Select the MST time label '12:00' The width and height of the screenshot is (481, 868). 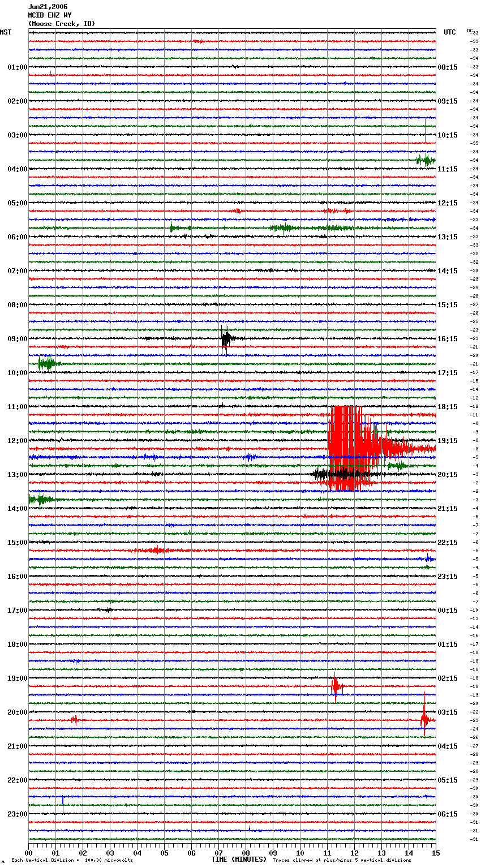tap(18, 441)
